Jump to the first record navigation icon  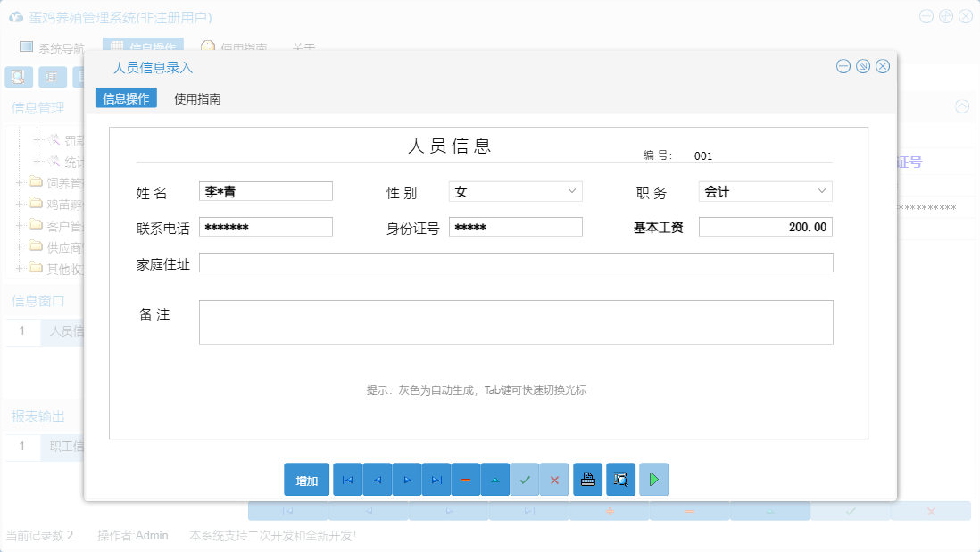pyautogui.click(x=347, y=480)
